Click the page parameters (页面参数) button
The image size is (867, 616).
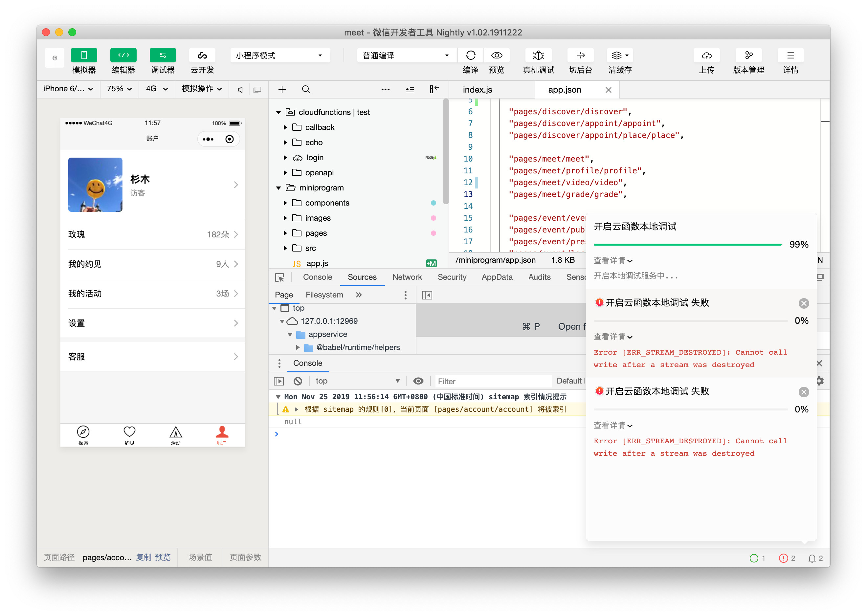click(x=245, y=558)
